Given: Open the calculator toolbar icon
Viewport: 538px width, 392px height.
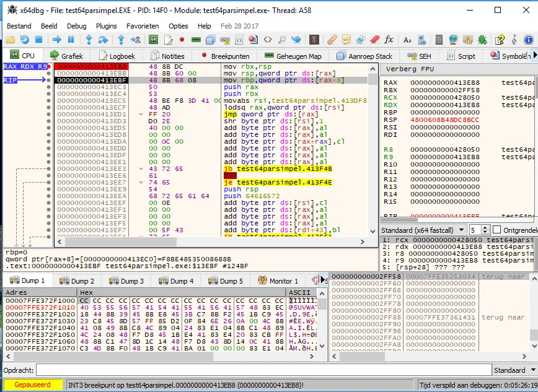Looking at the screenshot, I should [x=439, y=40].
